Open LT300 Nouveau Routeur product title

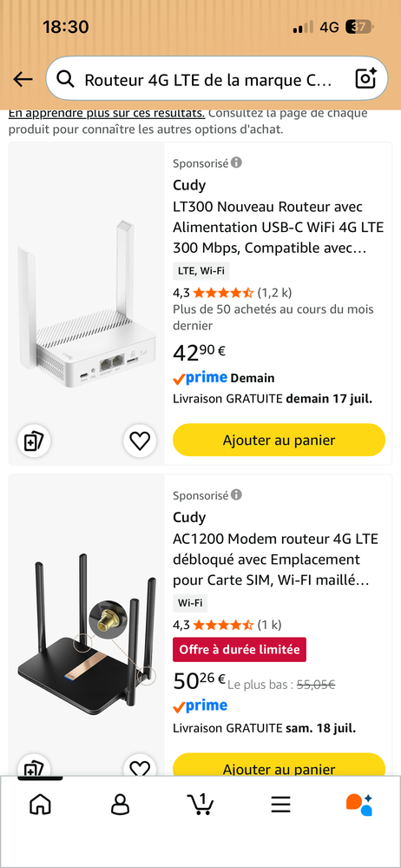(x=279, y=228)
